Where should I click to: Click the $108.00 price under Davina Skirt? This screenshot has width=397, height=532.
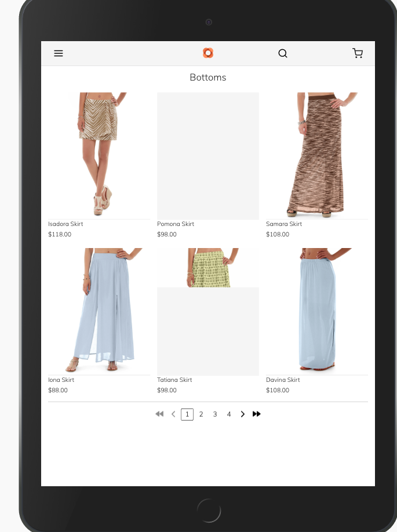point(278,390)
